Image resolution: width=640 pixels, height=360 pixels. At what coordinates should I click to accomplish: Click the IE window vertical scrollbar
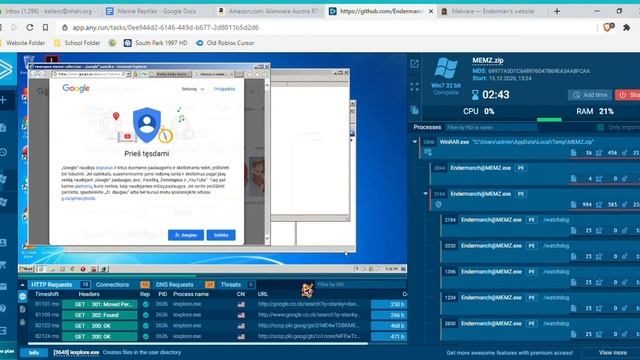click(x=267, y=161)
